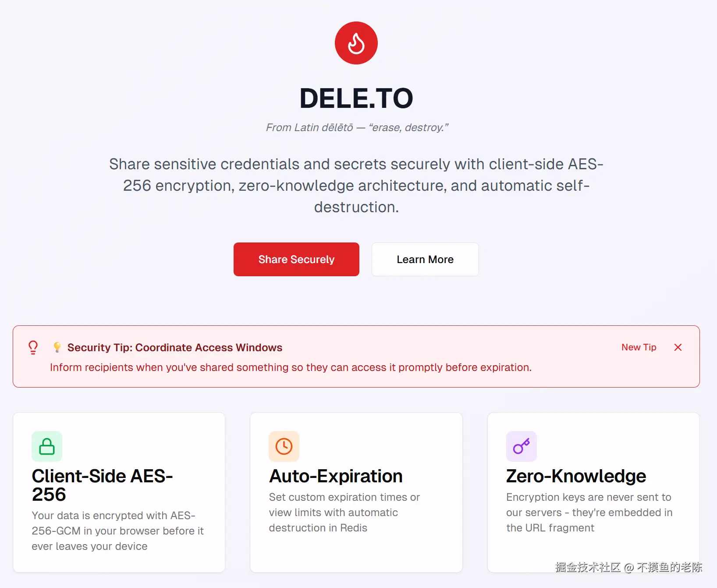
Task: Click the red flame logo icon
Action: point(356,43)
